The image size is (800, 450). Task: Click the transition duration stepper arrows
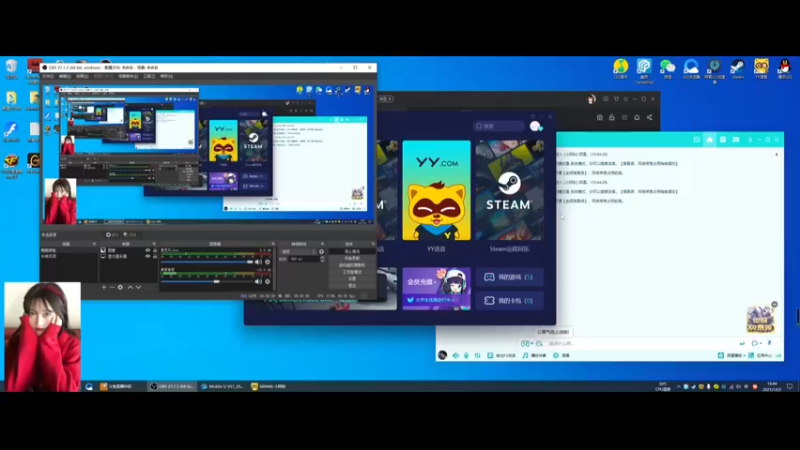tap(322, 259)
